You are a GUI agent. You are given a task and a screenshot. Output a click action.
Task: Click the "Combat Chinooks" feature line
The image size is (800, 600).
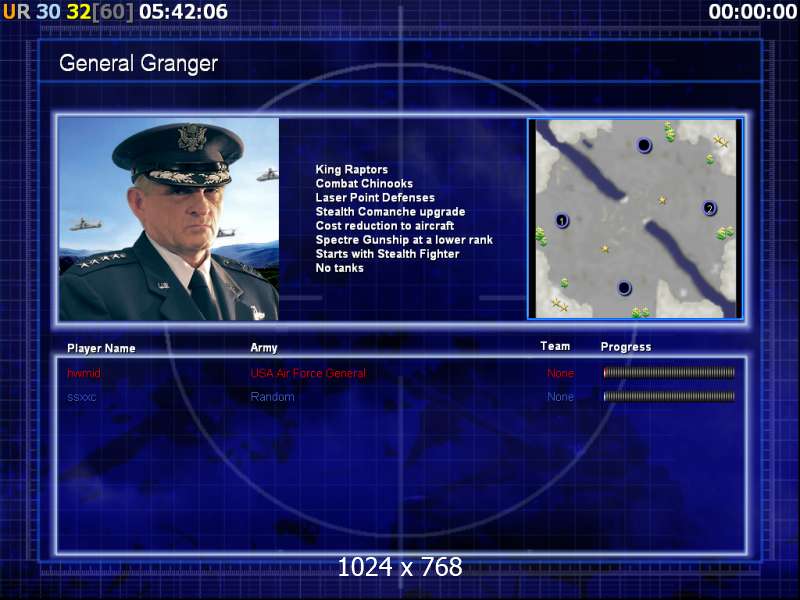click(x=364, y=184)
